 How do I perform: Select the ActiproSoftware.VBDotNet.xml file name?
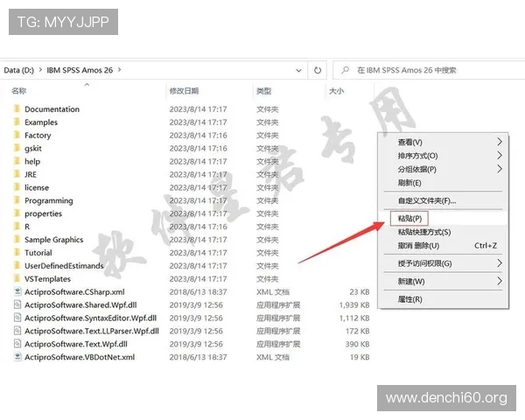pyautogui.click(x=80, y=357)
